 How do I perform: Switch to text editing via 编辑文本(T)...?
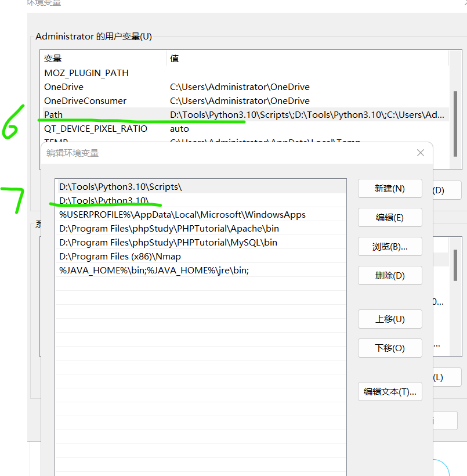(389, 391)
